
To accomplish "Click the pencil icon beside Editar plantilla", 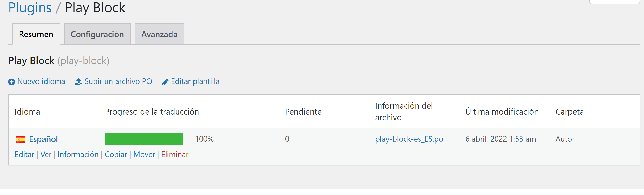I will pos(165,82).
